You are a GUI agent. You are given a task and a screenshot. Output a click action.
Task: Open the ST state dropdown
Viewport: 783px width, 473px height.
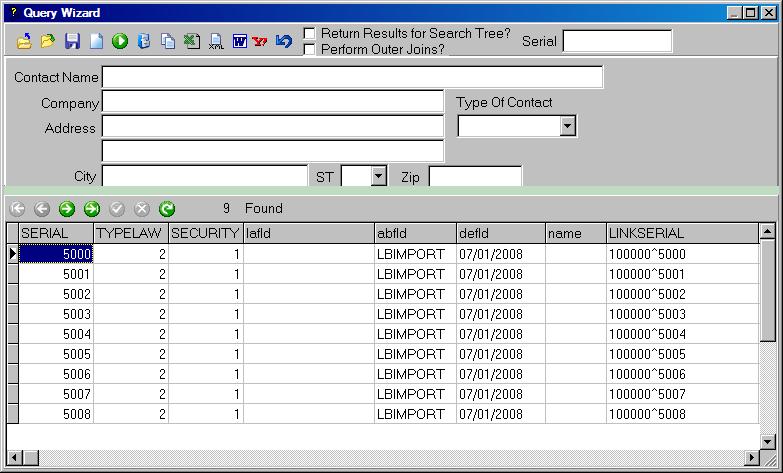click(379, 176)
